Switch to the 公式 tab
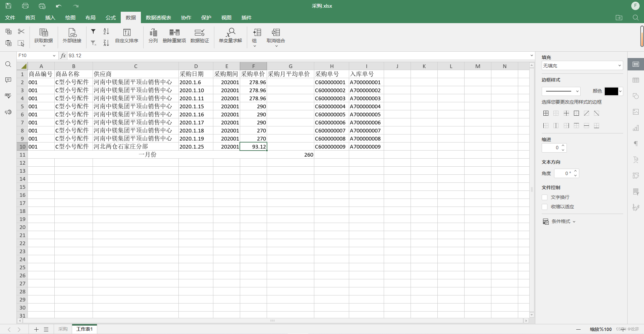 click(111, 17)
